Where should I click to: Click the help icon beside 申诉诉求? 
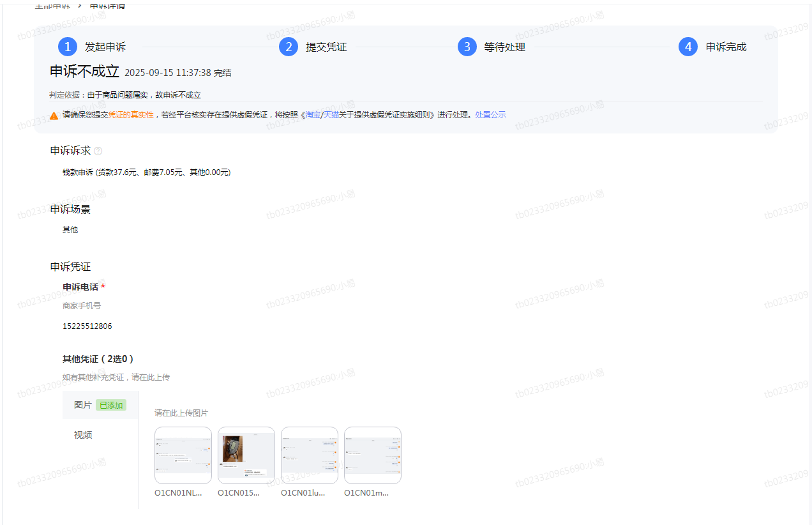pos(98,151)
